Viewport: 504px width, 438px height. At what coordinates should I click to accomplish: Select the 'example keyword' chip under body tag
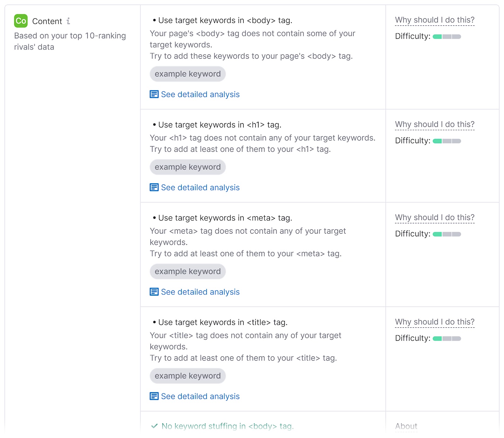pyautogui.click(x=187, y=74)
